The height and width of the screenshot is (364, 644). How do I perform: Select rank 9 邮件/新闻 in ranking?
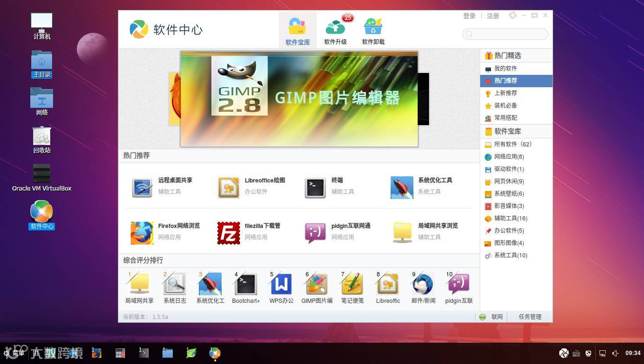click(423, 288)
